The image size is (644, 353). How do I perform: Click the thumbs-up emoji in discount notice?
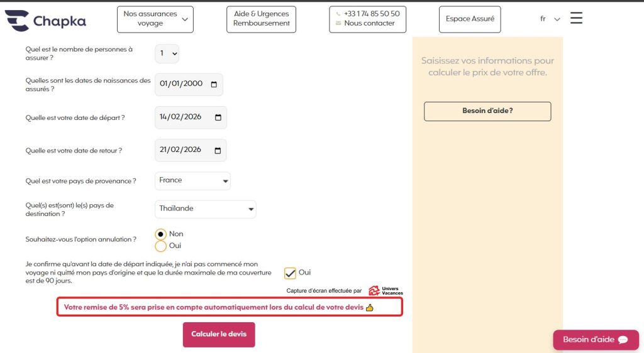point(369,308)
